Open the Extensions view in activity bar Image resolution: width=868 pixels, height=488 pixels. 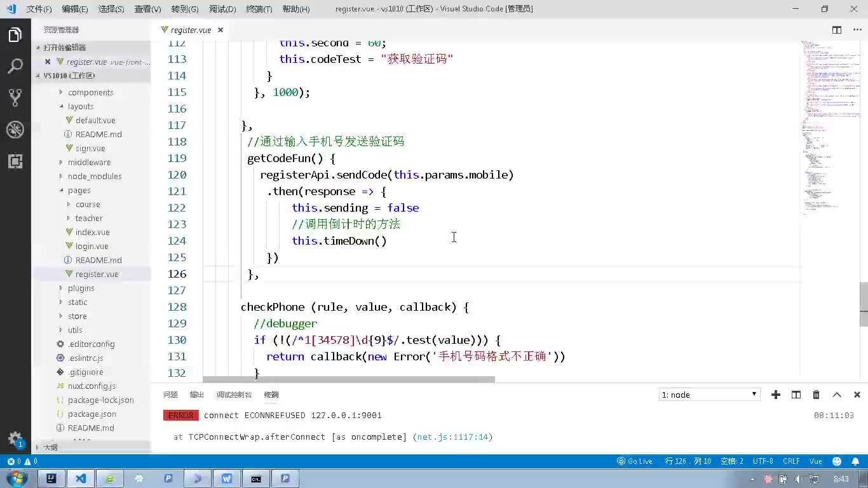tap(15, 161)
